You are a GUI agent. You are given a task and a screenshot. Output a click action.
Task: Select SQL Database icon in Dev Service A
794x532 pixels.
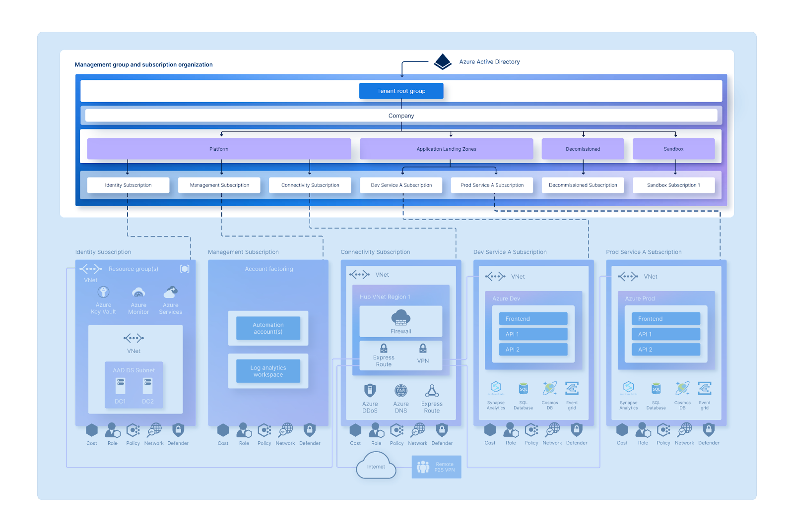(523, 388)
